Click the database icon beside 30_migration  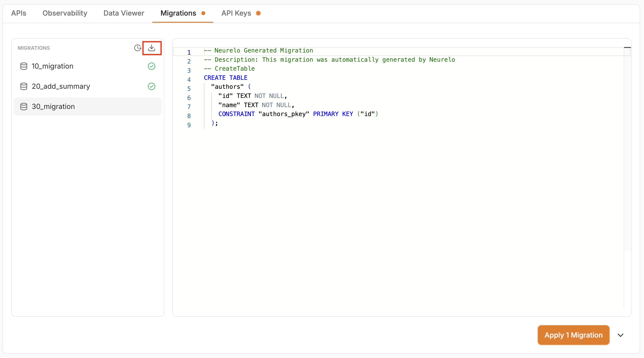click(x=24, y=107)
